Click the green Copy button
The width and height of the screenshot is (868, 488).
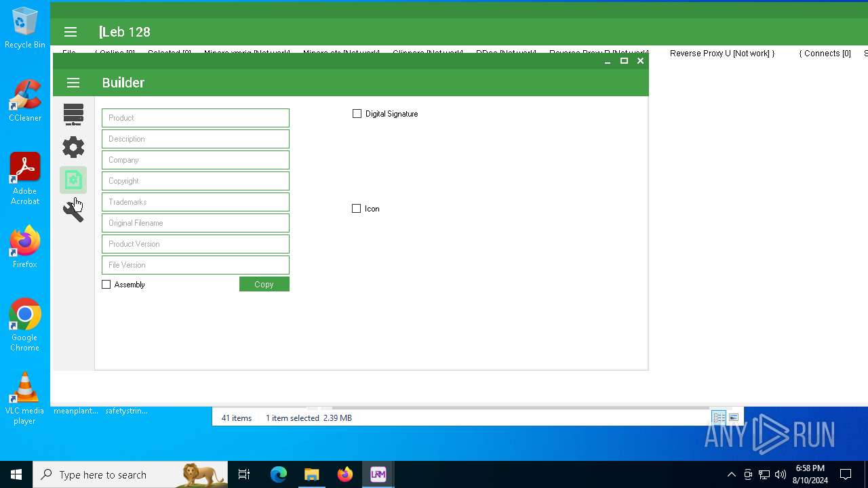pos(264,284)
